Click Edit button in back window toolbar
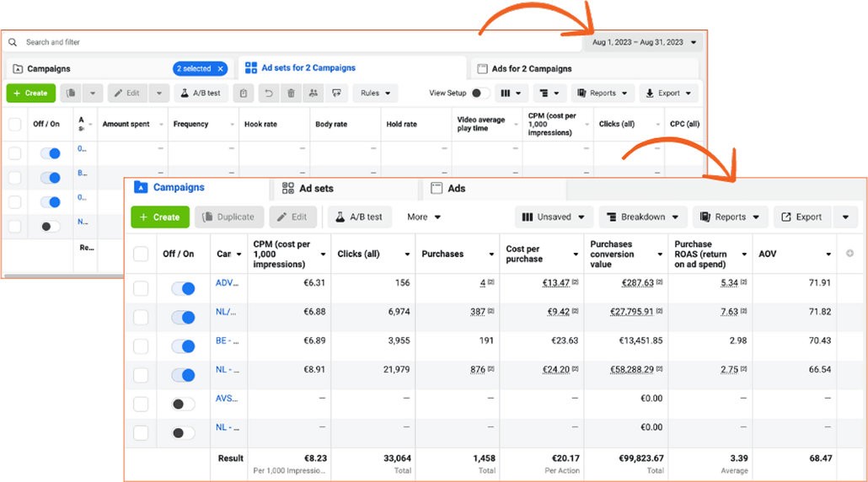The width and height of the screenshot is (868, 482). (127, 93)
